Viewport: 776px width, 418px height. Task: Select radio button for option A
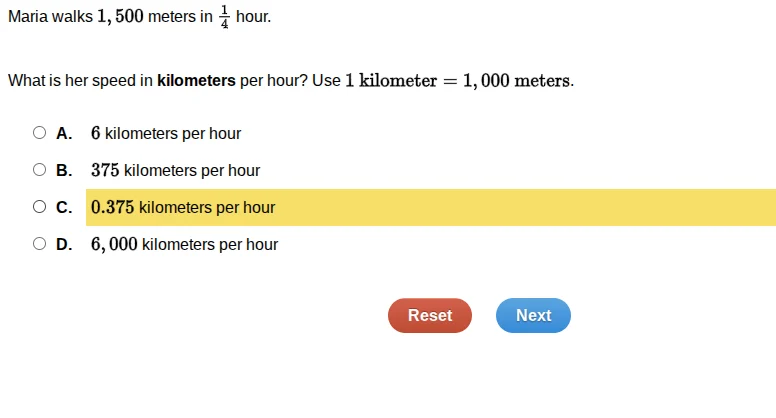coord(39,132)
